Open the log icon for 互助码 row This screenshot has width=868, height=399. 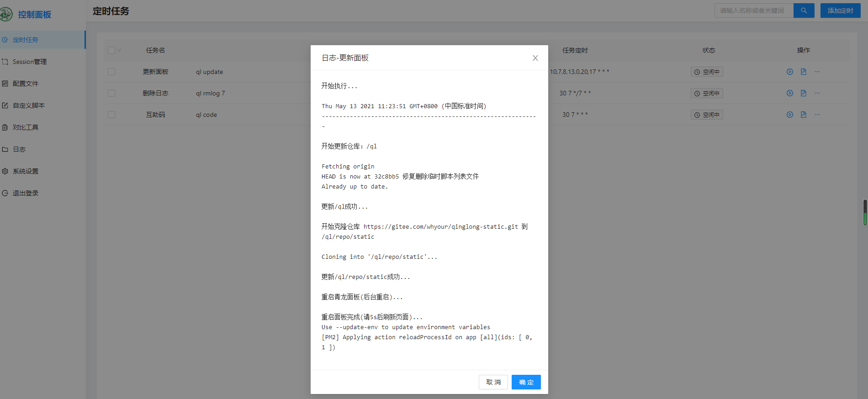click(804, 115)
